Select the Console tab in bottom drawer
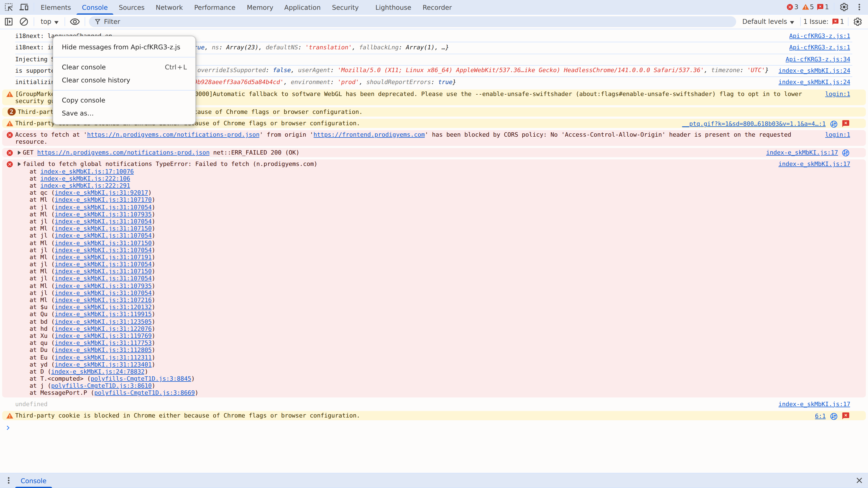Screen dimensions: 868x488 [33, 481]
